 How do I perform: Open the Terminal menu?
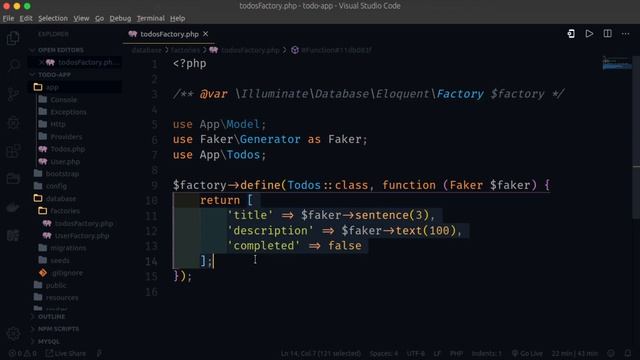(151, 18)
